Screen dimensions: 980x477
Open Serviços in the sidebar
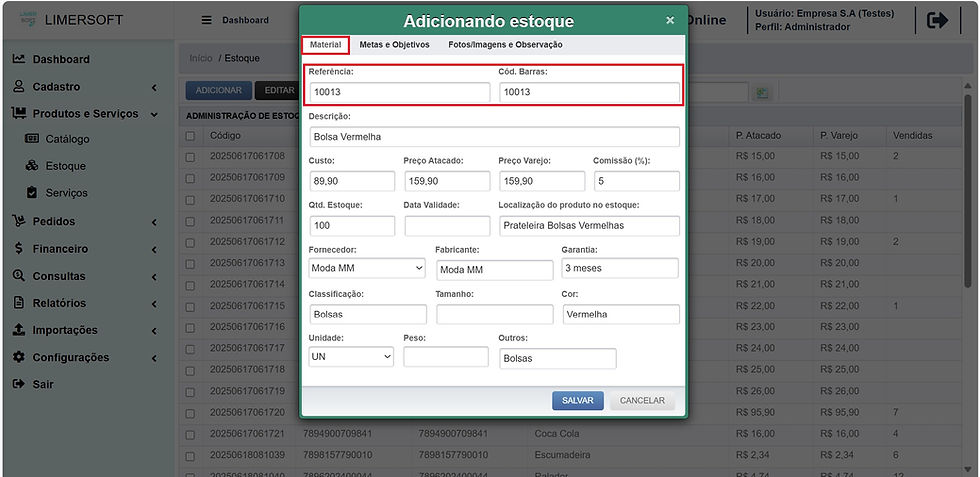[66, 193]
